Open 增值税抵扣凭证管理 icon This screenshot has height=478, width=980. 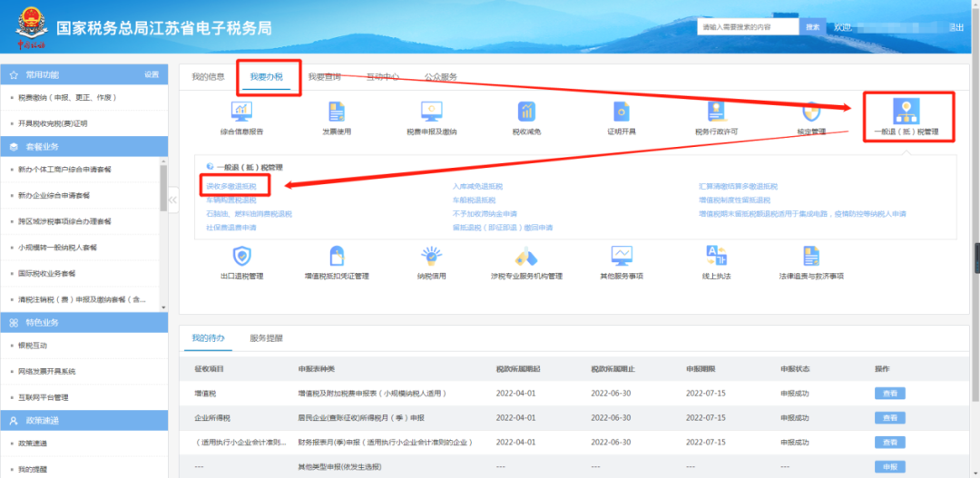coord(337,256)
